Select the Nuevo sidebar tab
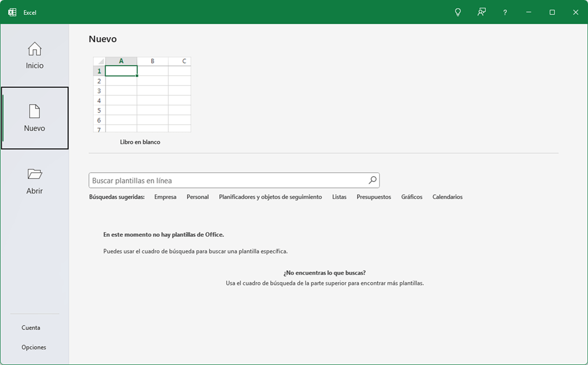The image size is (588, 365). (x=35, y=118)
